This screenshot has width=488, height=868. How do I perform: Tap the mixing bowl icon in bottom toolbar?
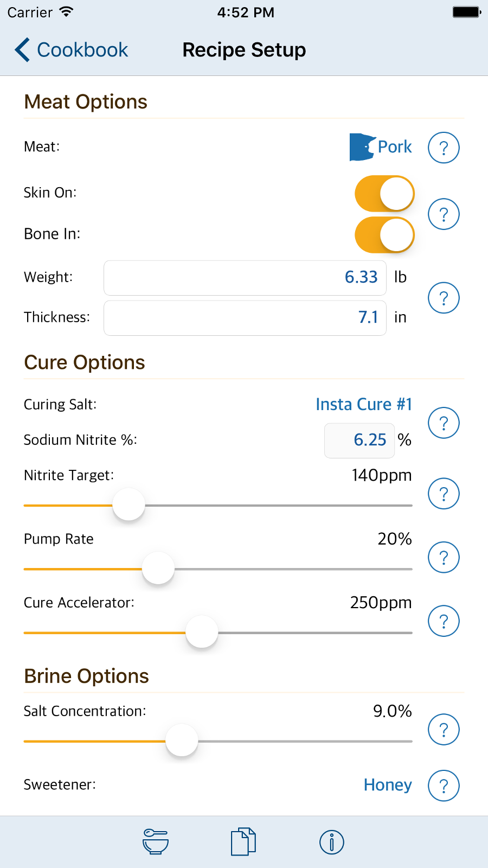click(156, 842)
